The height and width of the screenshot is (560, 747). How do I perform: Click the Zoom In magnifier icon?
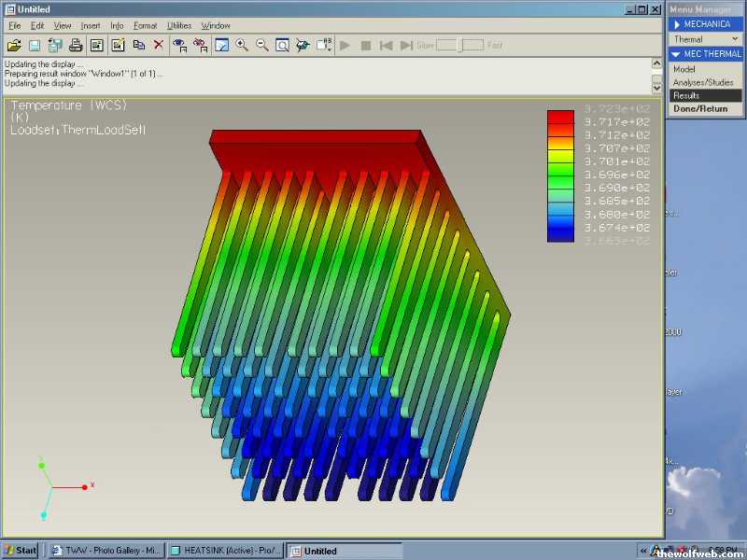click(x=242, y=45)
